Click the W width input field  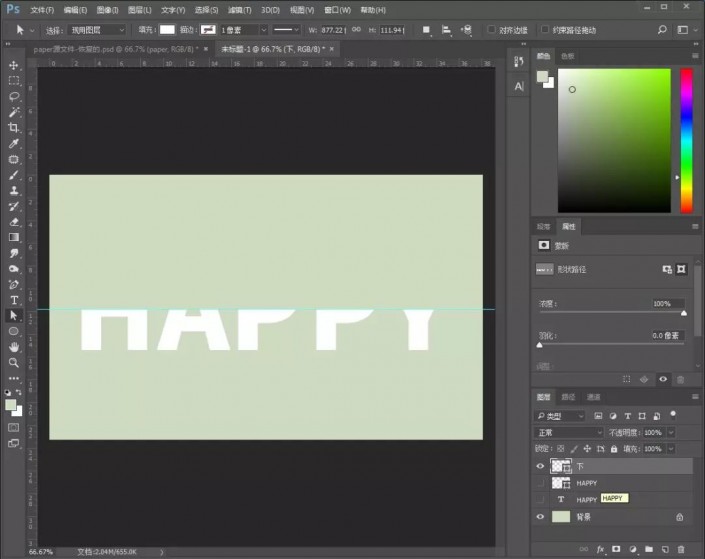[333, 30]
